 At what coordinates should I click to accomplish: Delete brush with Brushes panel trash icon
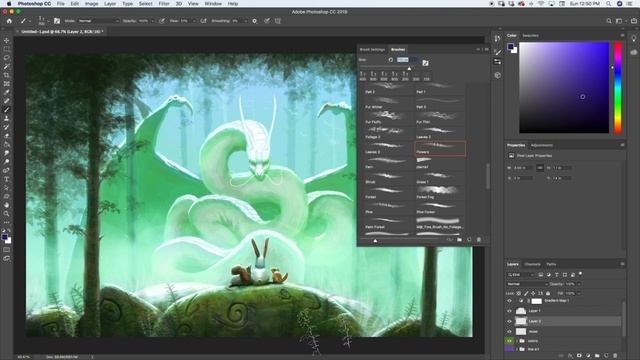coord(479,240)
